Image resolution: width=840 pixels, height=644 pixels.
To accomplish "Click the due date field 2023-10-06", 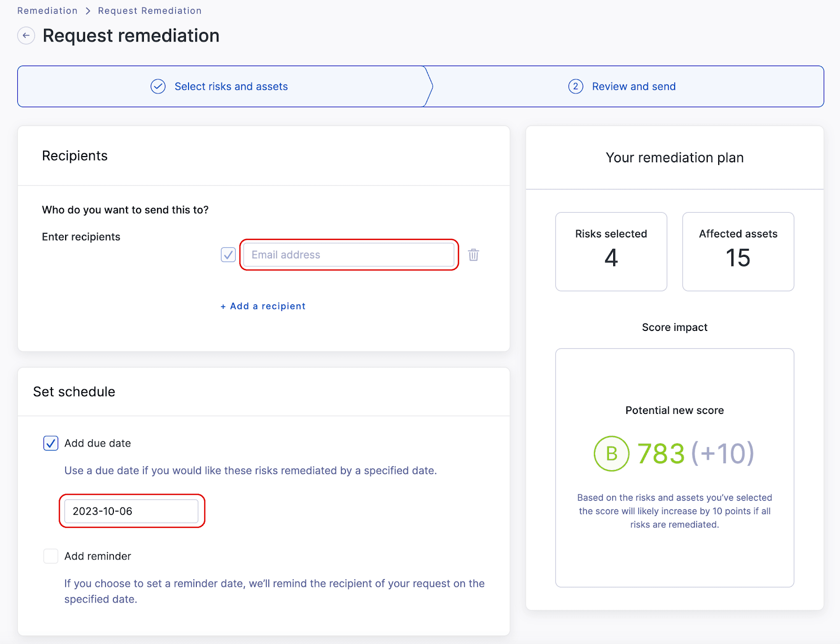I will [131, 511].
